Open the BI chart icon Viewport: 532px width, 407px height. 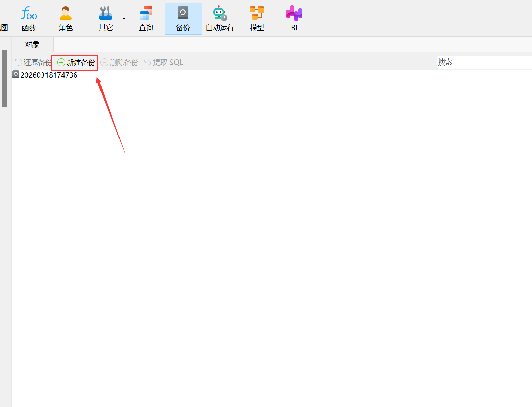(294, 19)
